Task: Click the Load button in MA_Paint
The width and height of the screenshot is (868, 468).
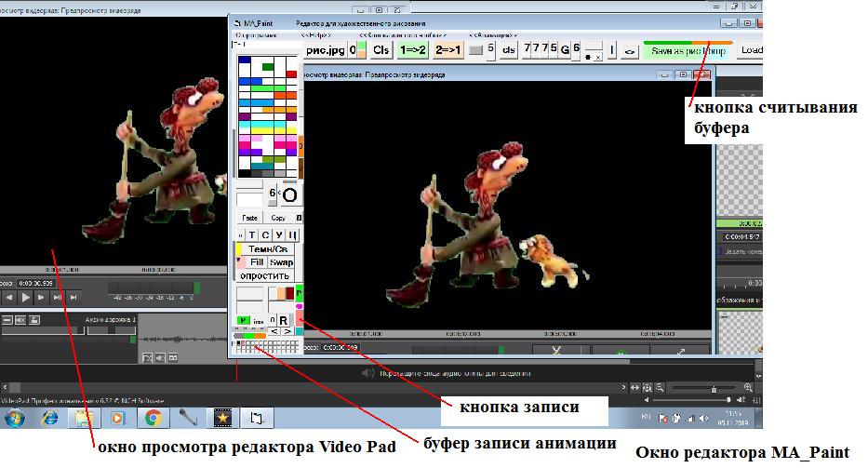Action: click(751, 50)
